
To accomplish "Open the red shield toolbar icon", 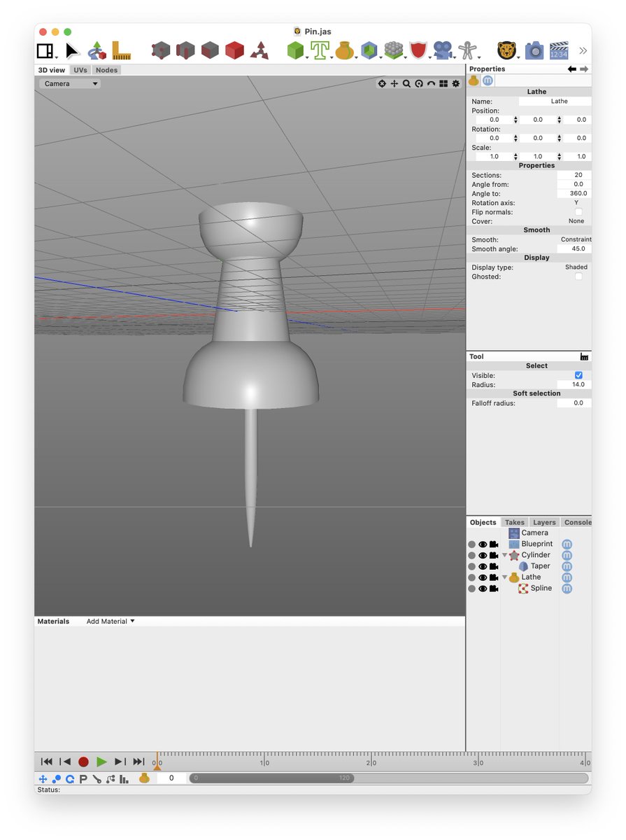I will 418,50.
